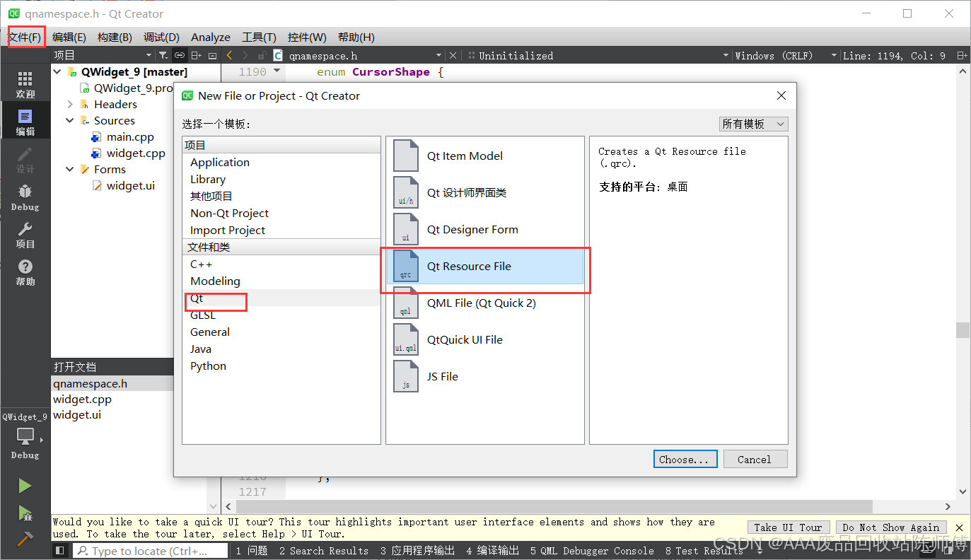
Task: Select the QtQuick UI File template
Action: [485, 339]
